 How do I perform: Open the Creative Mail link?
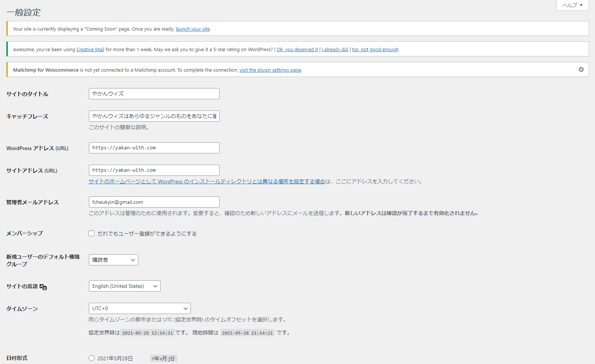(x=90, y=49)
